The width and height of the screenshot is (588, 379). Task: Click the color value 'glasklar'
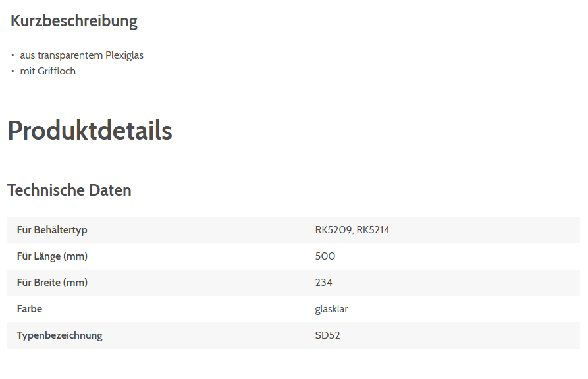tap(331, 309)
